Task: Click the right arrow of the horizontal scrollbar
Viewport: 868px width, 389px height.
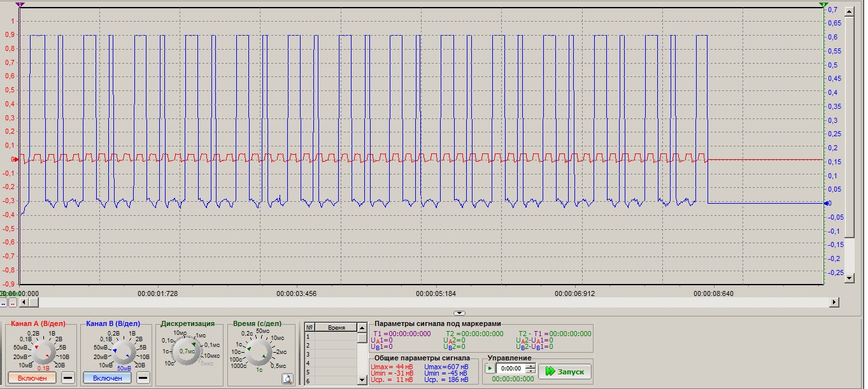Action: tap(834, 302)
